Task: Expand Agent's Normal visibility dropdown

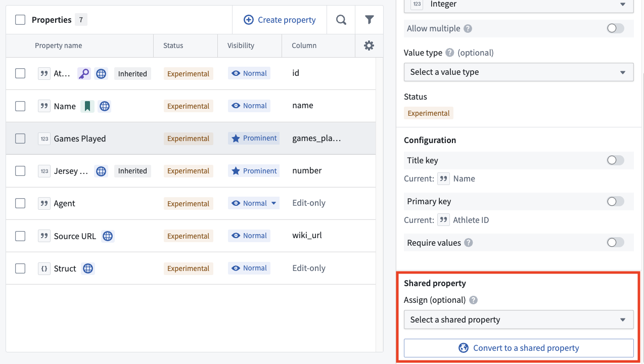Action: 254,203
